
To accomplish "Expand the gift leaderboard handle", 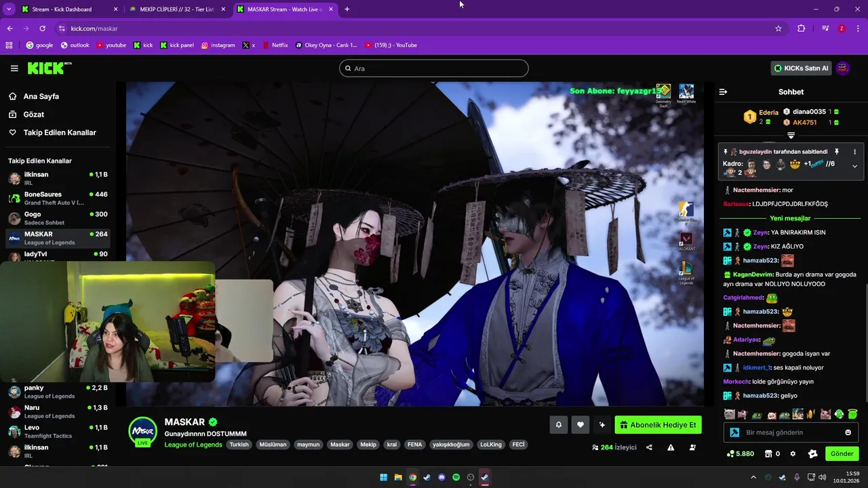I will (x=791, y=136).
